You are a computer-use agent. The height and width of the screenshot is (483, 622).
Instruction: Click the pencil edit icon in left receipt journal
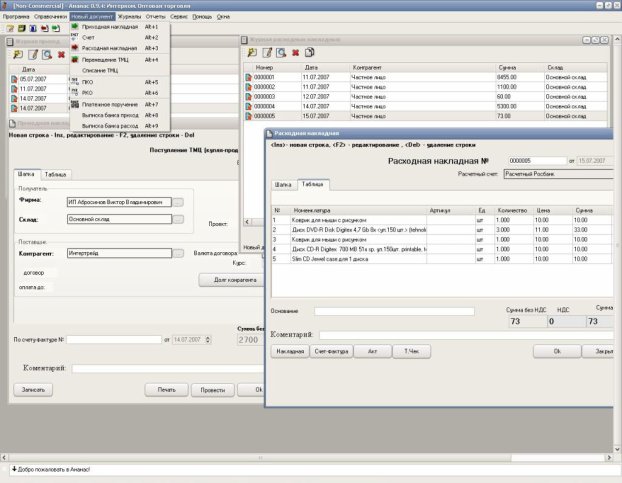(x=33, y=55)
